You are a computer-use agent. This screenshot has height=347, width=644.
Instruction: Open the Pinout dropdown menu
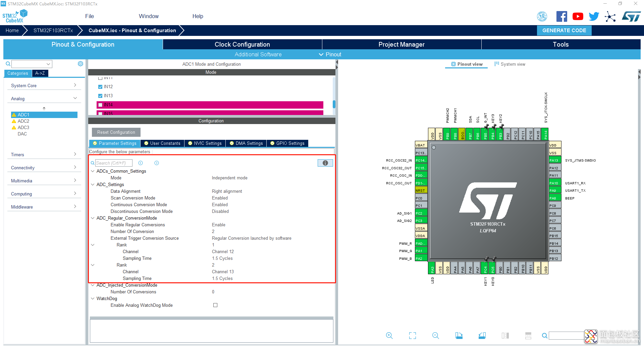point(330,54)
